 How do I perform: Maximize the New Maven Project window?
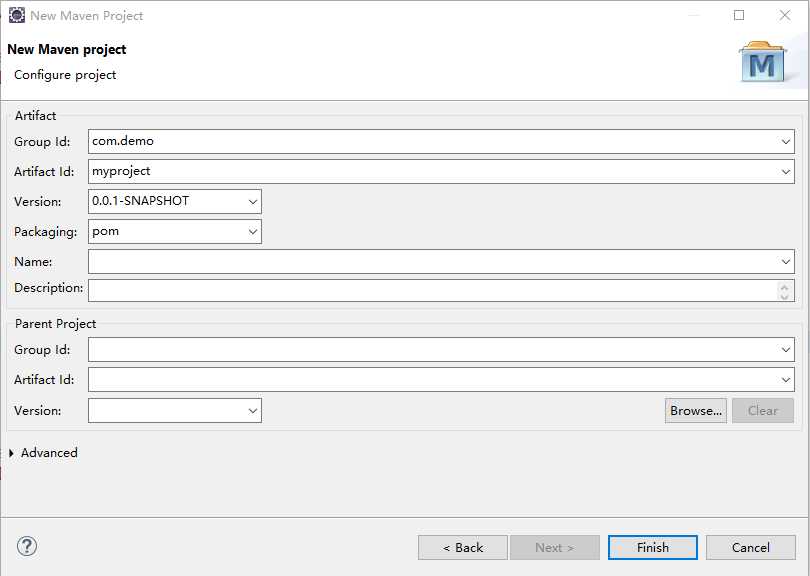point(739,15)
